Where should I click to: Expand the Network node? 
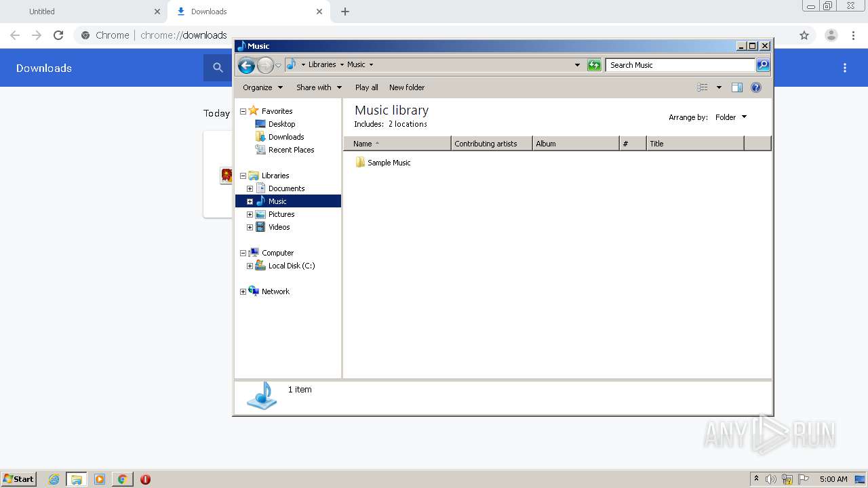coord(243,291)
